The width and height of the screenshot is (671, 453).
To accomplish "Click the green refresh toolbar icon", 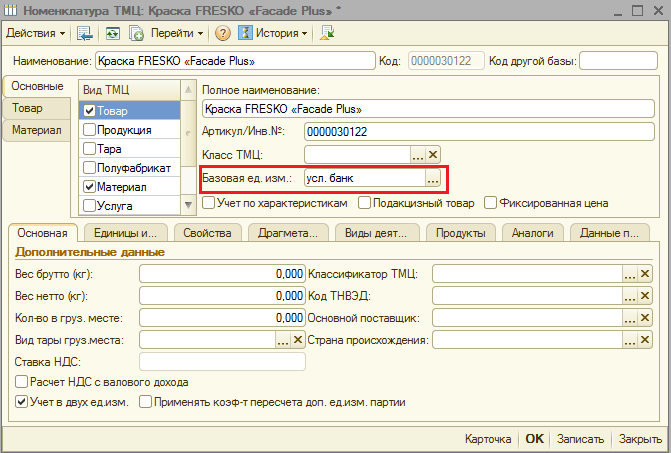I will pyautogui.click(x=112, y=33).
